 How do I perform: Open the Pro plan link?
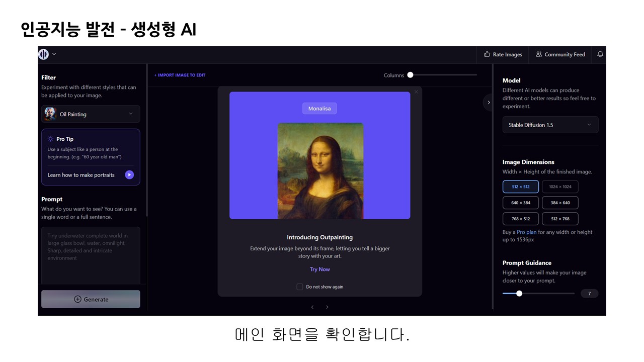[x=527, y=232]
